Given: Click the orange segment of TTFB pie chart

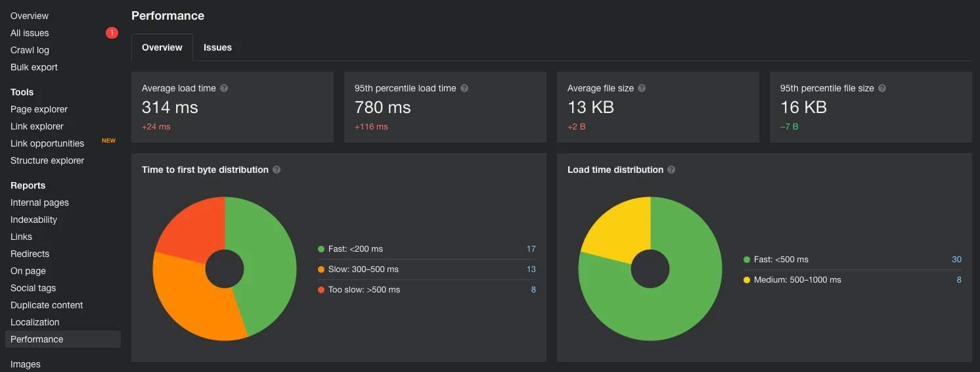Looking at the screenshot, I should [x=190, y=296].
